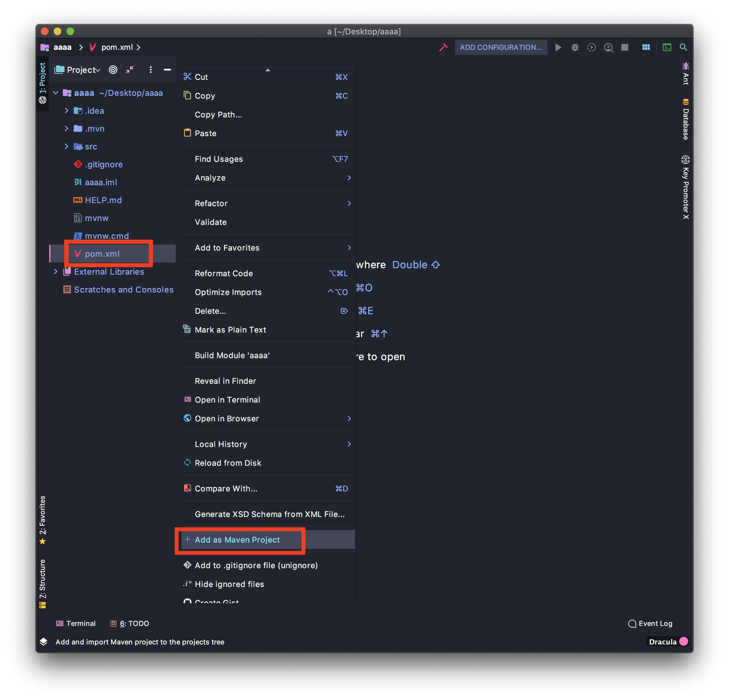
Task: Expand the src folder
Action: (66, 146)
